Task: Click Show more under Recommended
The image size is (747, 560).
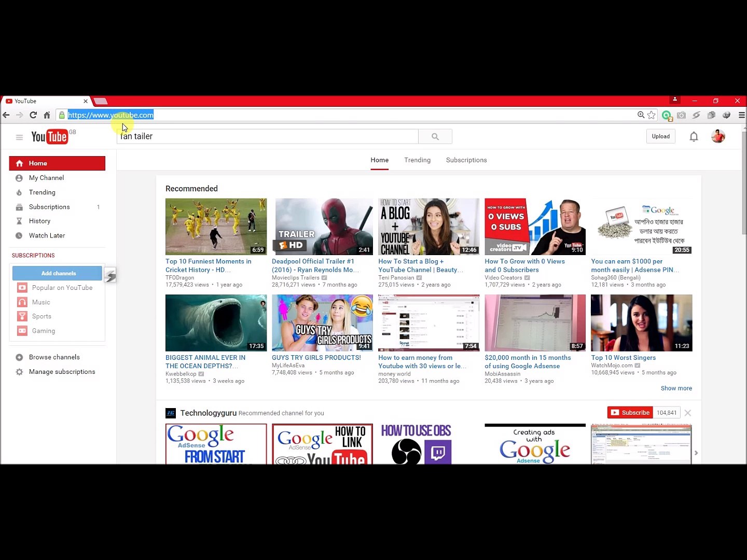Action: coord(676,388)
